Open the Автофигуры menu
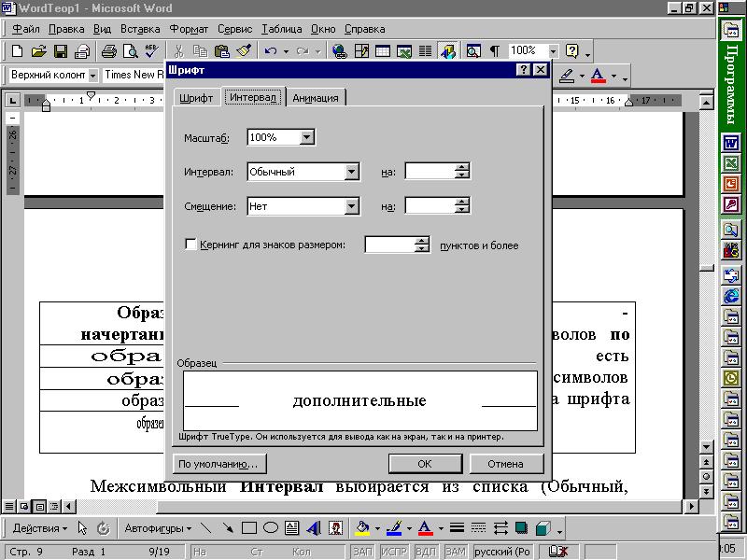747x560 pixels. 158,528
